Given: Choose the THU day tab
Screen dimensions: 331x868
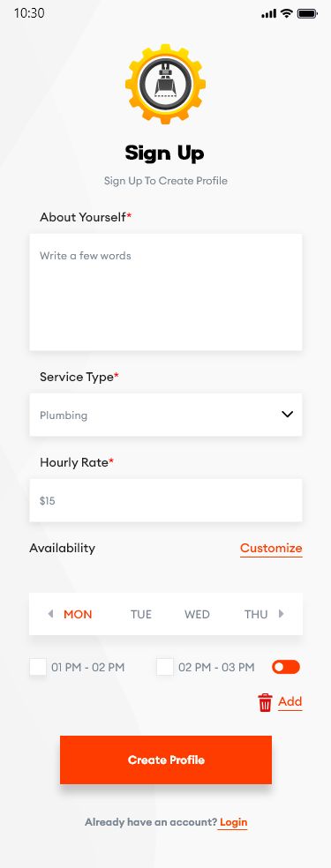Looking at the screenshot, I should [256, 614].
